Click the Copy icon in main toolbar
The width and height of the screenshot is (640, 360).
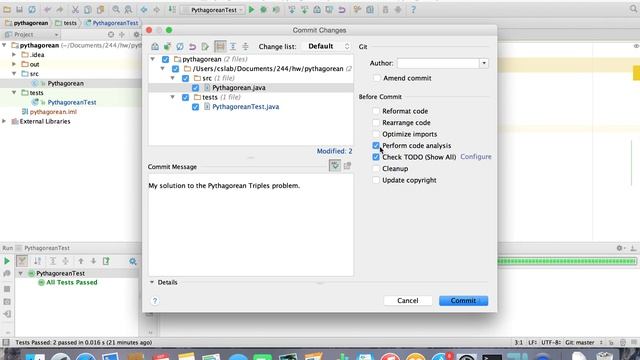(88, 9)
